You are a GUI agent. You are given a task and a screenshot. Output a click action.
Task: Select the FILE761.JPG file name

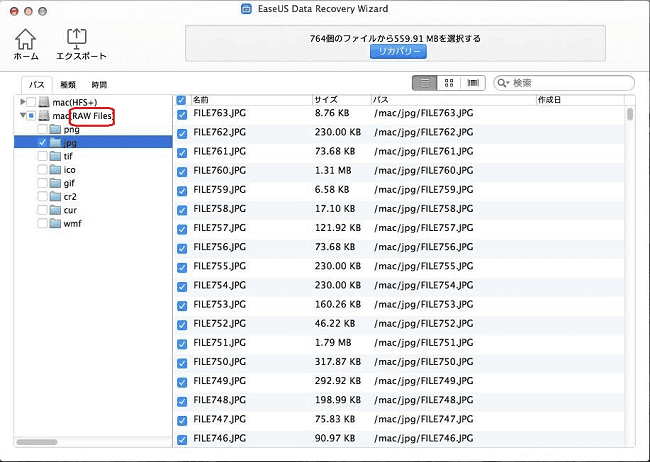click(219, 151)
